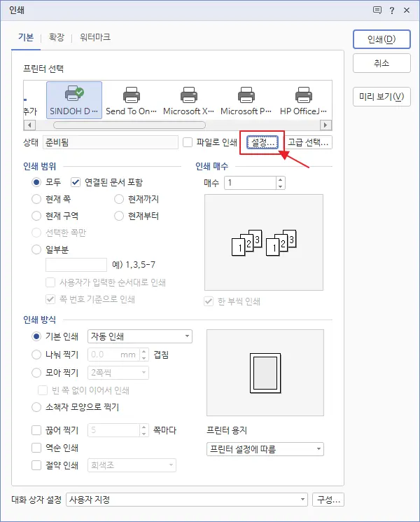Select the Microsoft P... printer
Viewport: 420px width, 522px height.
point(246,100)
